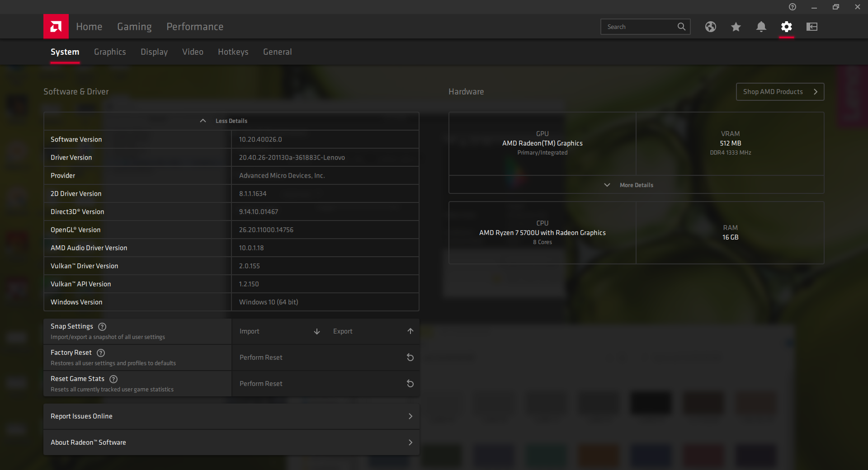The width and height of the screenshot is (868, 470).
Task: Click Vulkan API Version value 1.2.150
Action: coord(249,284)
